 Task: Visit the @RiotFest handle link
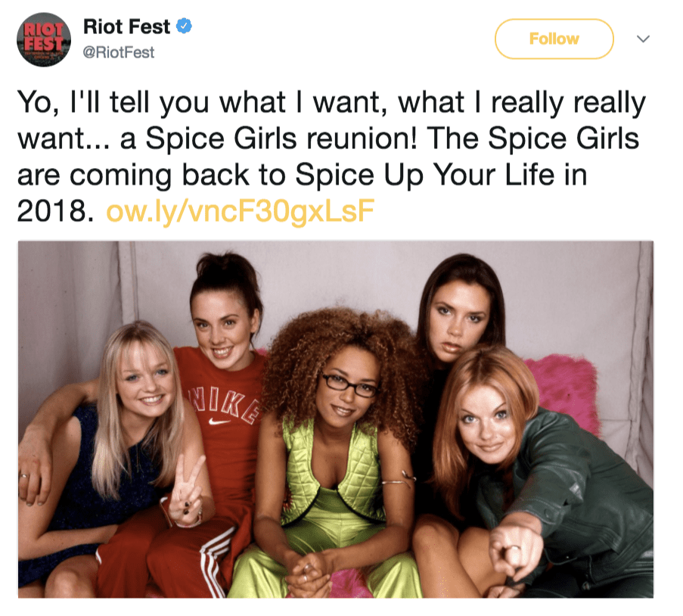pyautogui.click(x=119, y=52)
